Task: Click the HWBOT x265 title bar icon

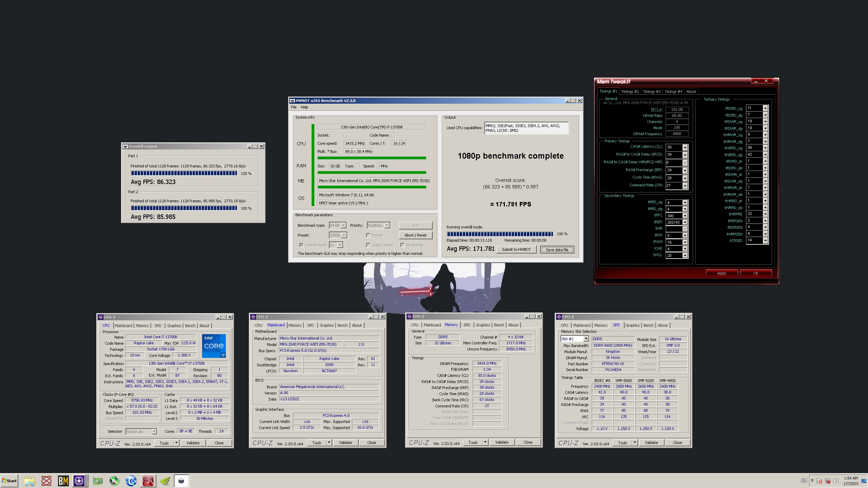Action: click(x=292, y=101)
